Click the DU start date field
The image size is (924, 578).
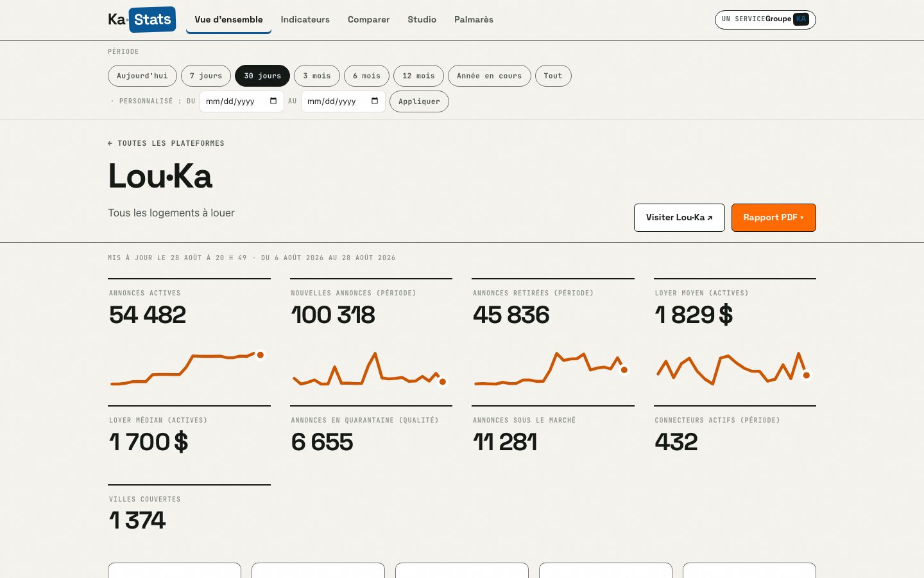[242, 101]
